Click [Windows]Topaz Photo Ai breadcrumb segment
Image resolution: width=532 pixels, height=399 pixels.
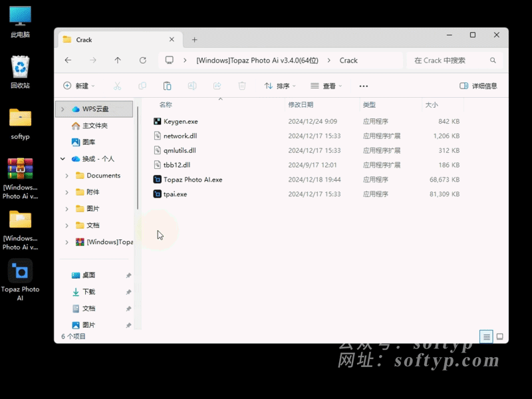tap(257, 61)
